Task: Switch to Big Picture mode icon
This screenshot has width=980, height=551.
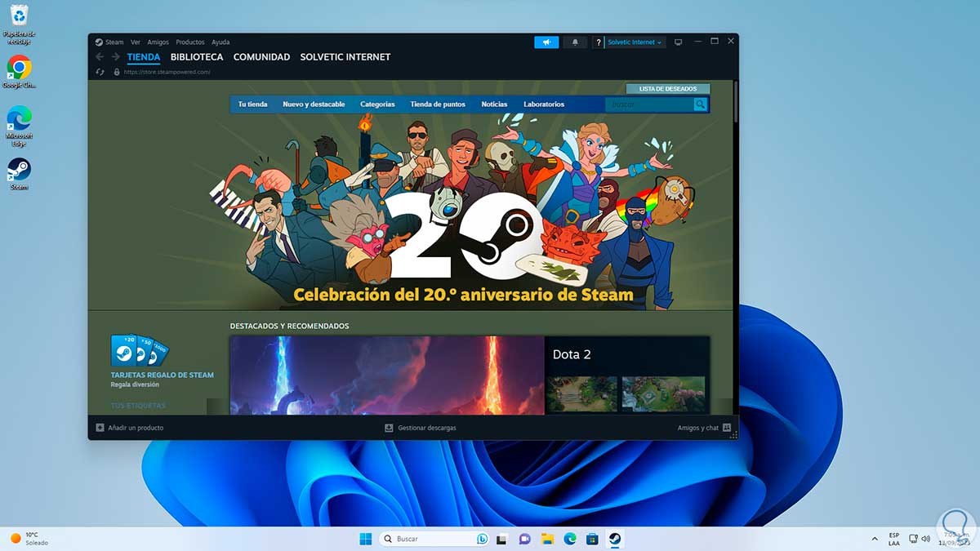Action: [678, 42]
